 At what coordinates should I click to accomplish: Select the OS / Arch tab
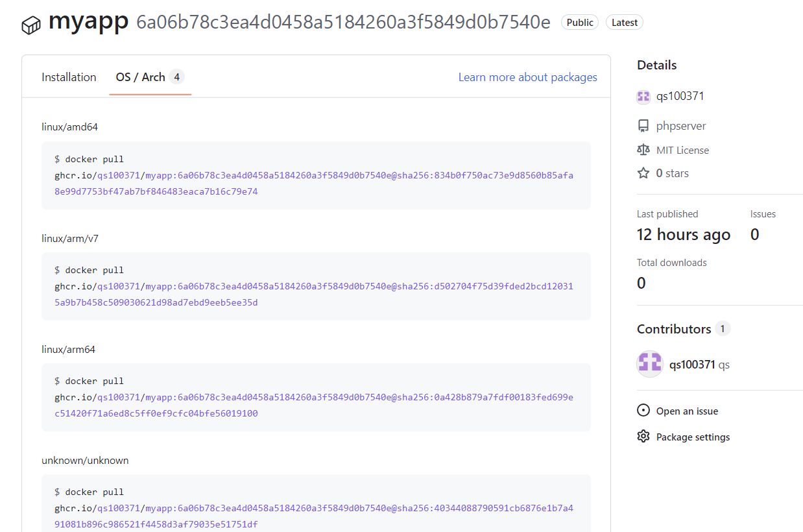coord(150,77)
